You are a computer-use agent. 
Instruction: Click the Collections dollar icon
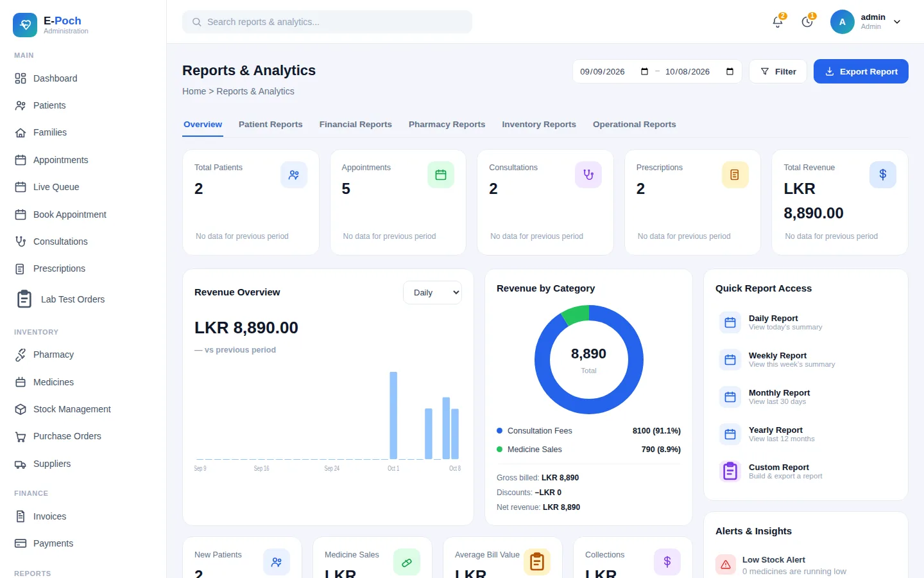click(x=667, y=563)
